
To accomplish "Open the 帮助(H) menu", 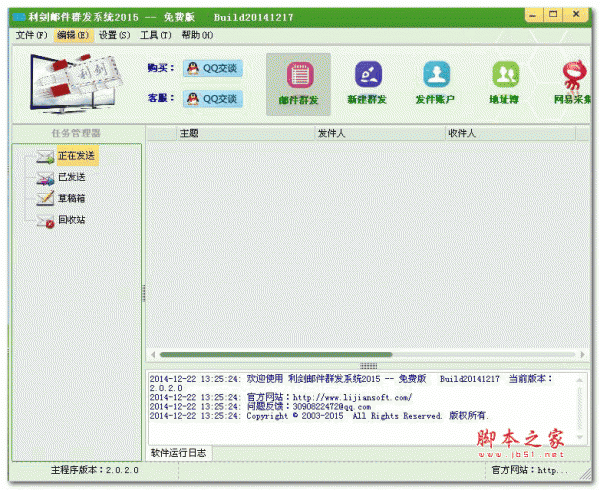I will coord(197,35).
